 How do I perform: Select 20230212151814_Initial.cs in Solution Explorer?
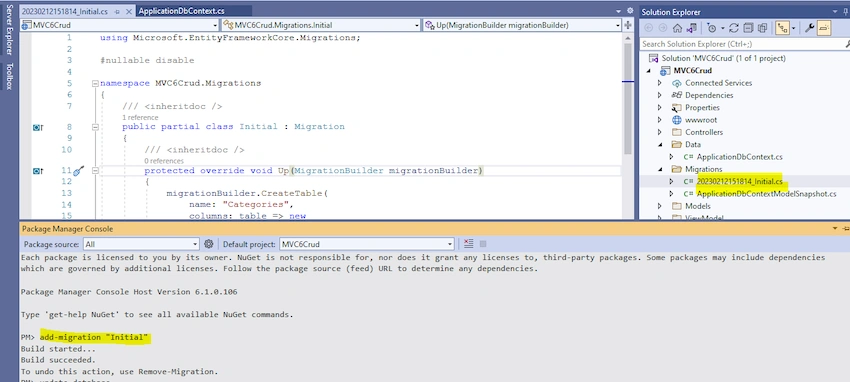tap(739, 182)
